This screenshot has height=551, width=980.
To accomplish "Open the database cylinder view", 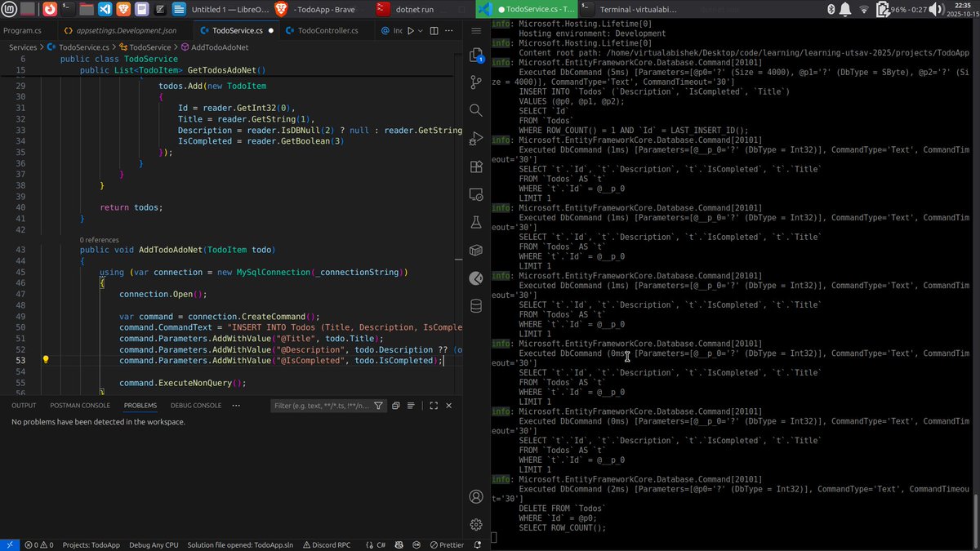I will 476,306.
